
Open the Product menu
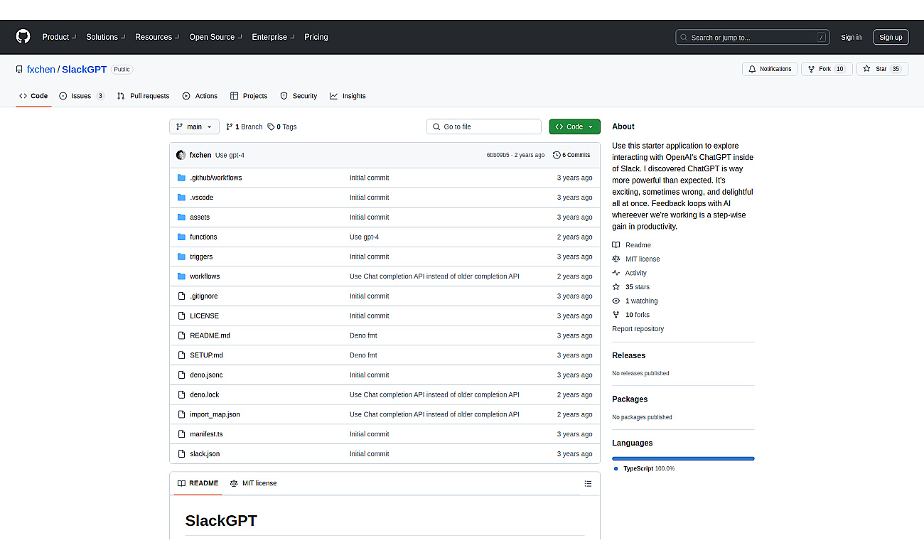click(59, 37)
